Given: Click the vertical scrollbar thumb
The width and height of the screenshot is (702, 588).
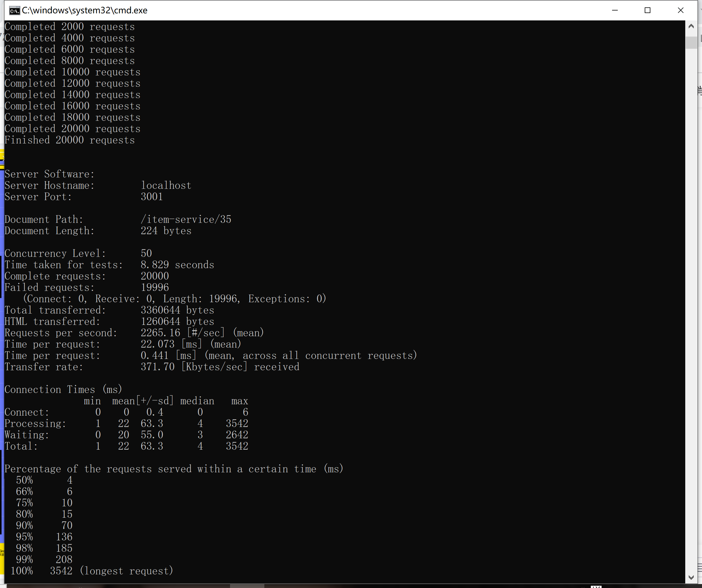Looking at the screenshot, I should [691, 43].
